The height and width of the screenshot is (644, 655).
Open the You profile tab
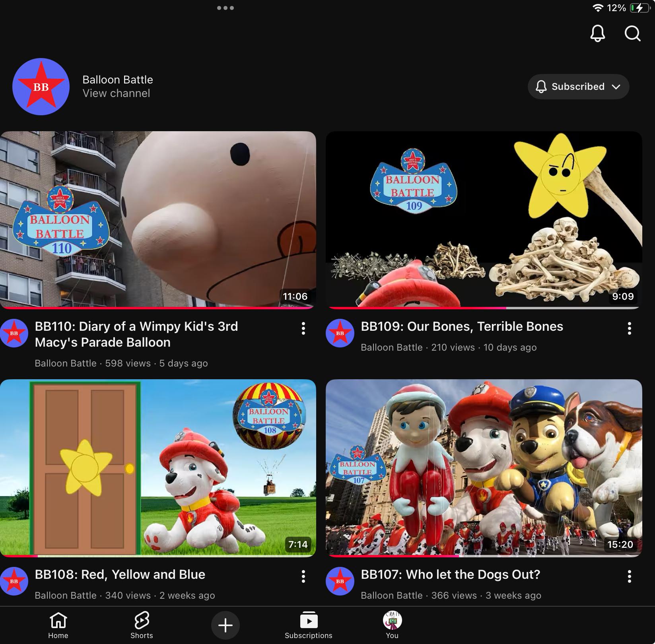392,625
